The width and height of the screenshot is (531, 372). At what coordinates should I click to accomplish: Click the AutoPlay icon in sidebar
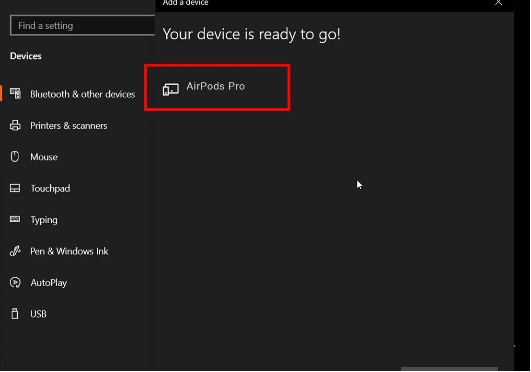click(x=15, y=282)
